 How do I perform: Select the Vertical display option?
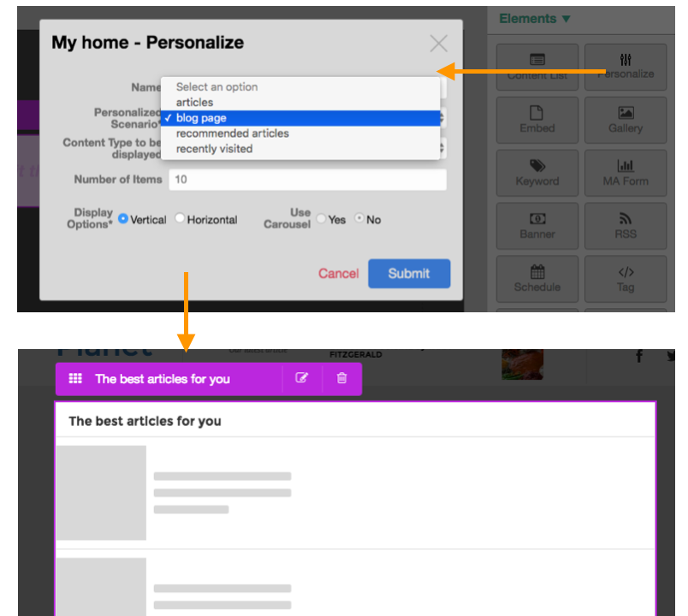[123, 219]
